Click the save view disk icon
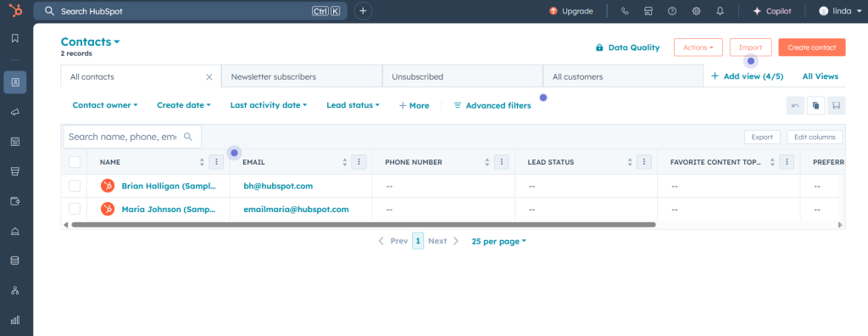The image size is (868, 336). click(837, 105)
